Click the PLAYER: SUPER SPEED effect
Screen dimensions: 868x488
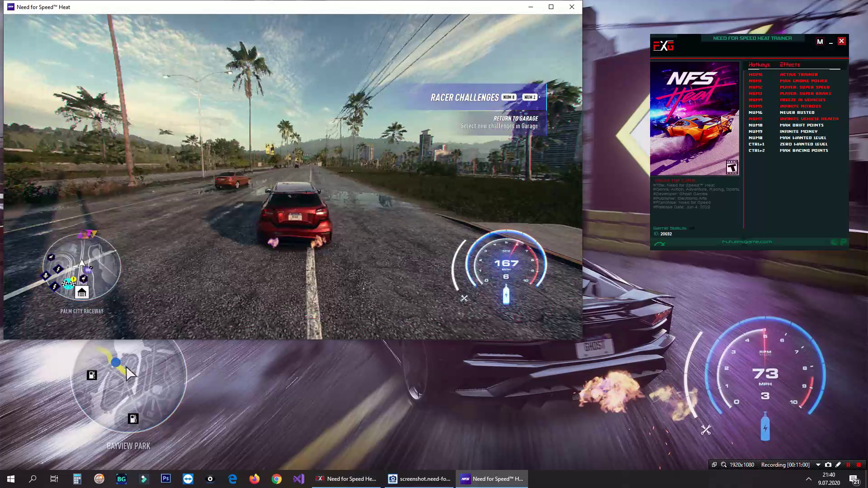click(x=804, y=87)
